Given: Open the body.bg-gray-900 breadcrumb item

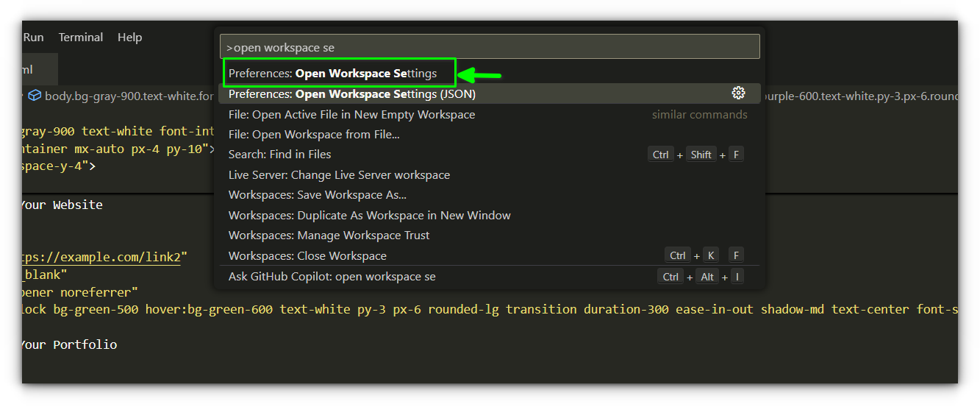Looking at the screenshot, I should (x=129, y=96).
